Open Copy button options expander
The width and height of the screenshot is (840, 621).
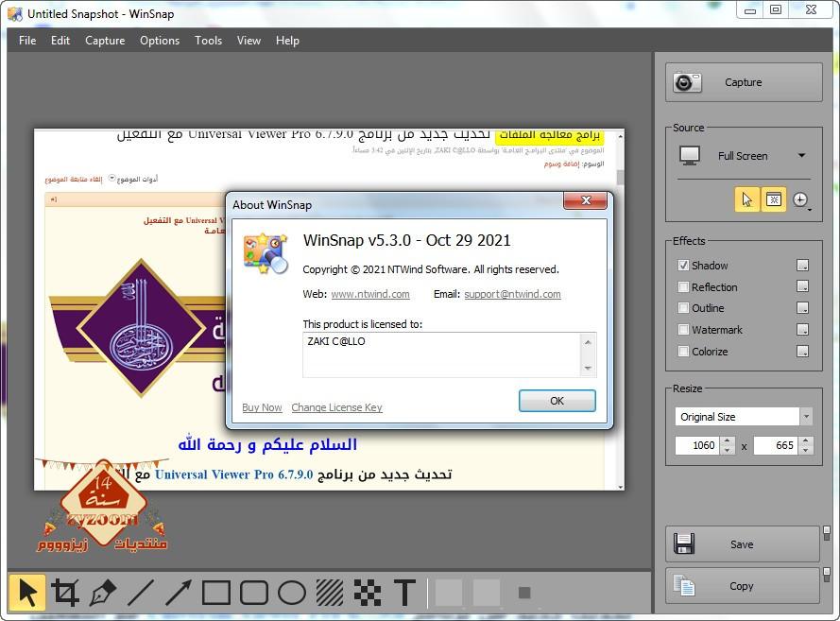[x=827, y=575]
